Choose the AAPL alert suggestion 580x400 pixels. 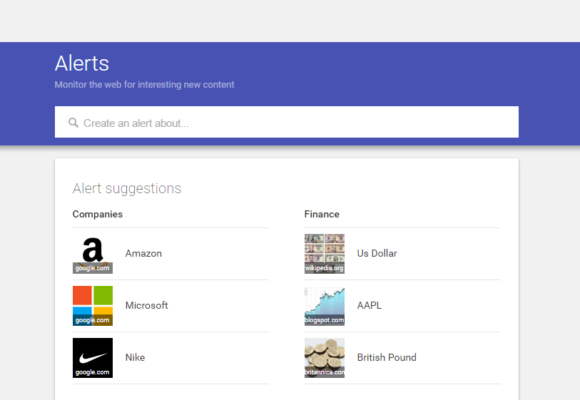click(x=402, y=306)
